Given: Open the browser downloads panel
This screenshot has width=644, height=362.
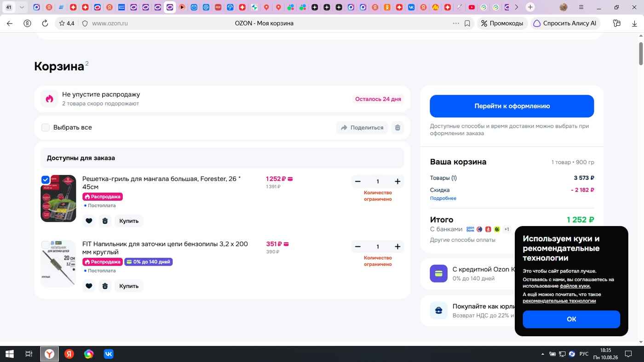Looking at the screenshot, I should click(634, 23).
